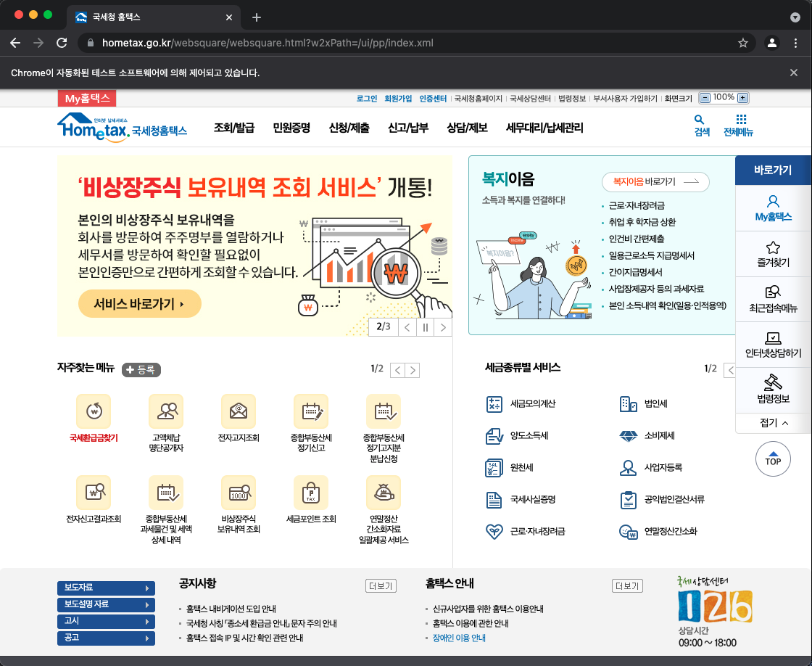Open the 인증센터 link

point(432,99)
